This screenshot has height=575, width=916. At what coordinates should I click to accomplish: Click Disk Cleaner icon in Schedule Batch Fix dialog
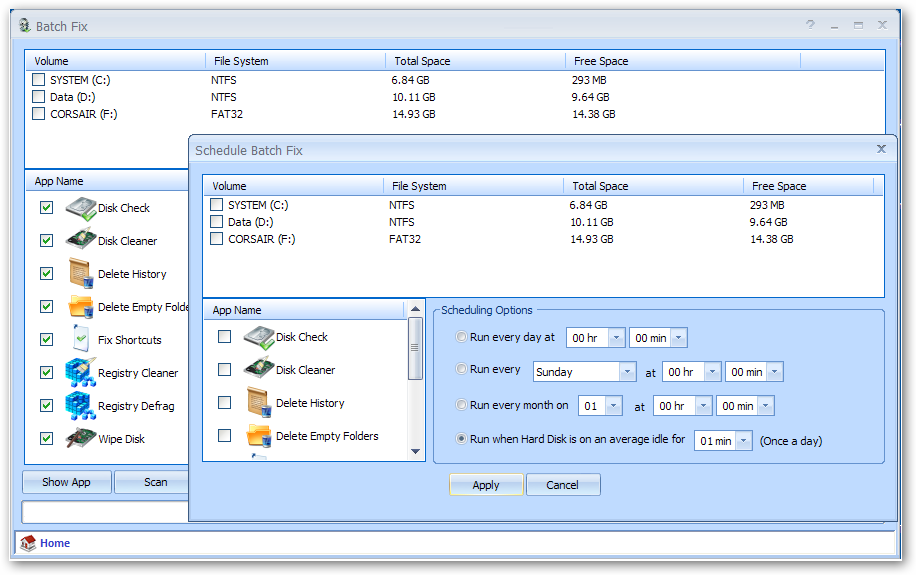pos(259,369)
